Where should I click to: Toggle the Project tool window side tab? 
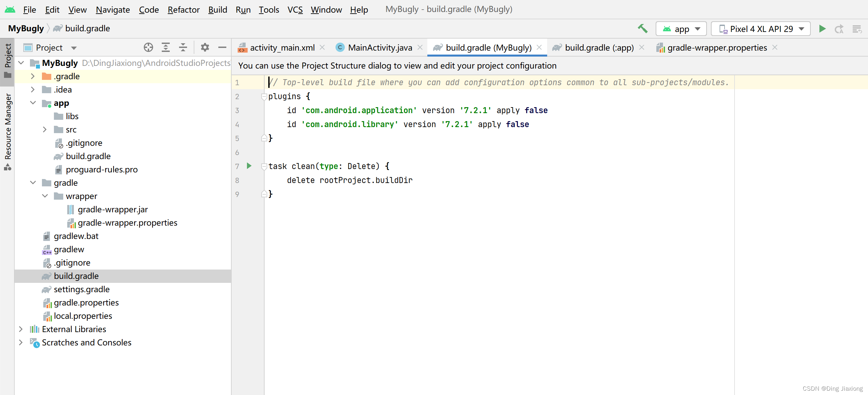tap(7, 60)
